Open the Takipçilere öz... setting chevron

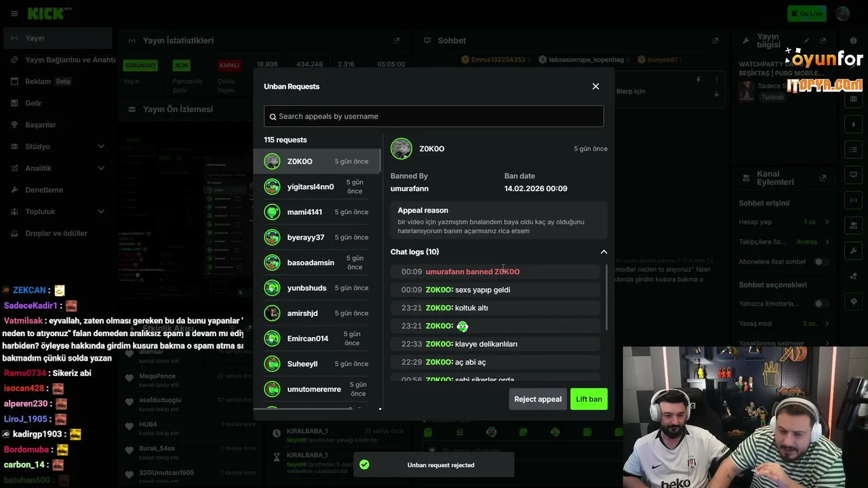point(827,242)
